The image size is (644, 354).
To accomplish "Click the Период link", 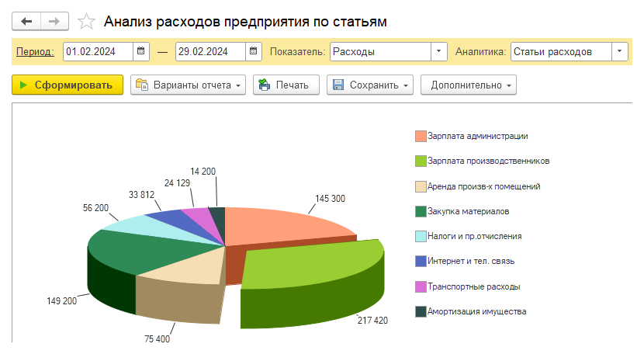I will 35,52.
